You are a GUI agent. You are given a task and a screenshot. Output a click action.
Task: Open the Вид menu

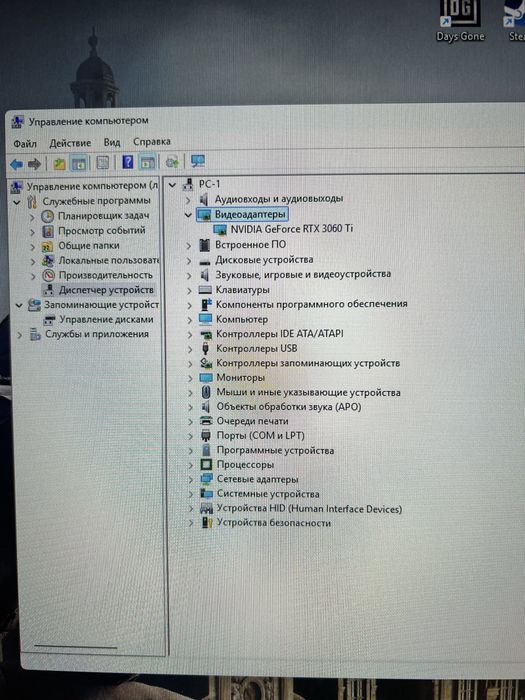click(112, 142)
